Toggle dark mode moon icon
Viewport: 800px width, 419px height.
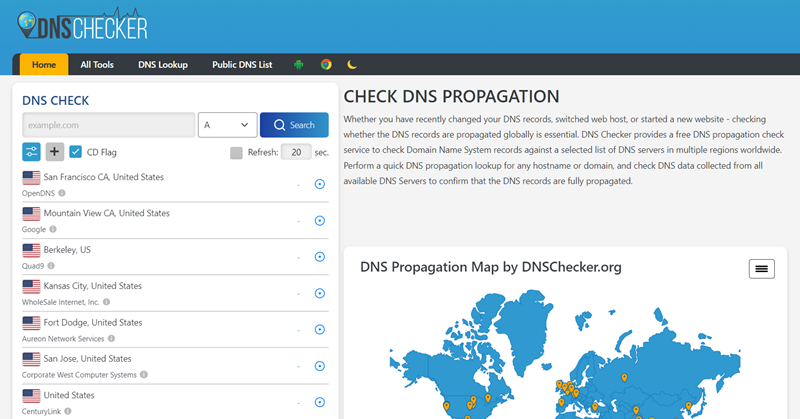pyautogui.click(x=352, y=64)
